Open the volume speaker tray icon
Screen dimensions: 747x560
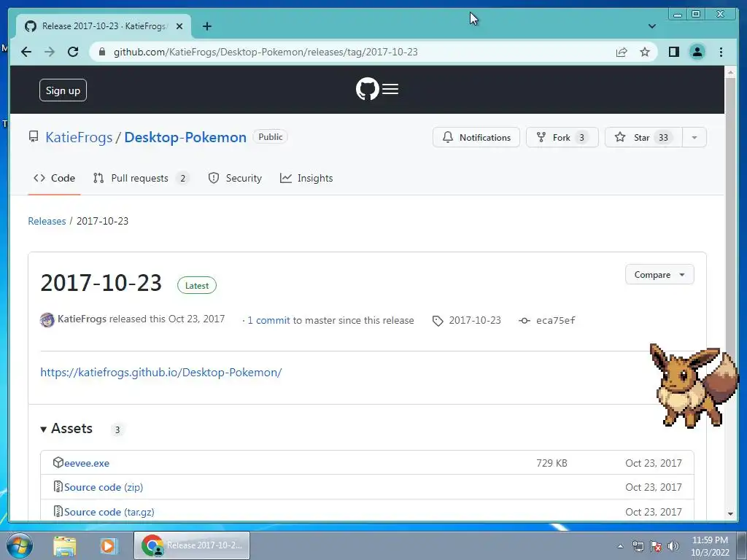pos(673,546)
